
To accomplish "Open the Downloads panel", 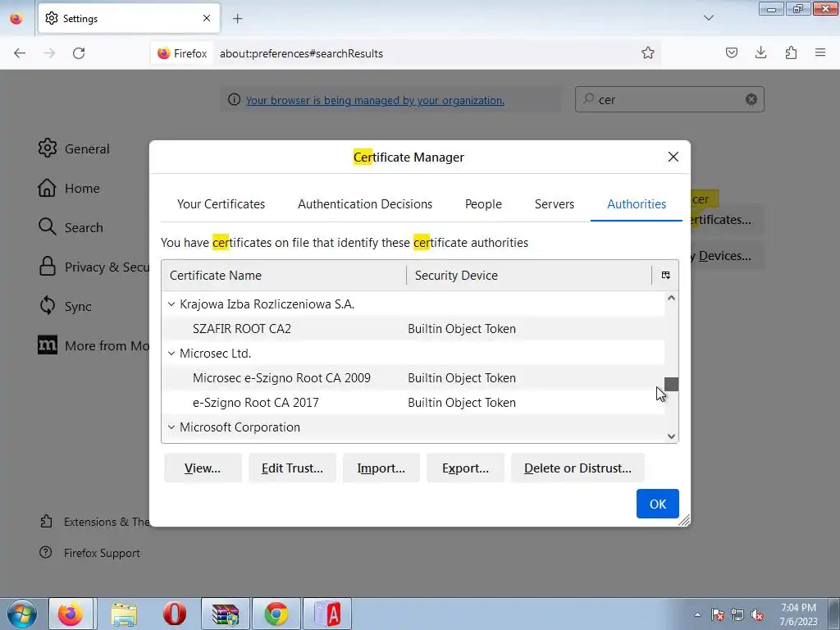I will click(760, 52).
